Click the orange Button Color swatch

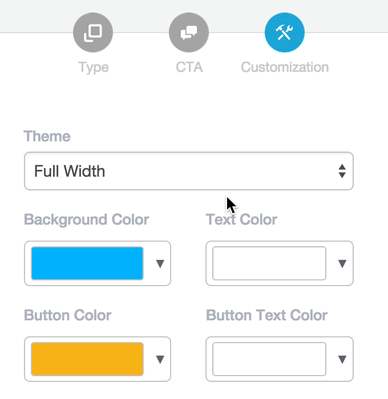pyautogui.click(x=87, y=359)
